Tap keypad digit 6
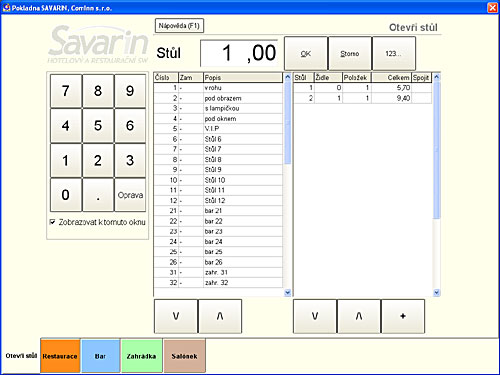The width and height of the screenshot is (500, 375). 130,126
